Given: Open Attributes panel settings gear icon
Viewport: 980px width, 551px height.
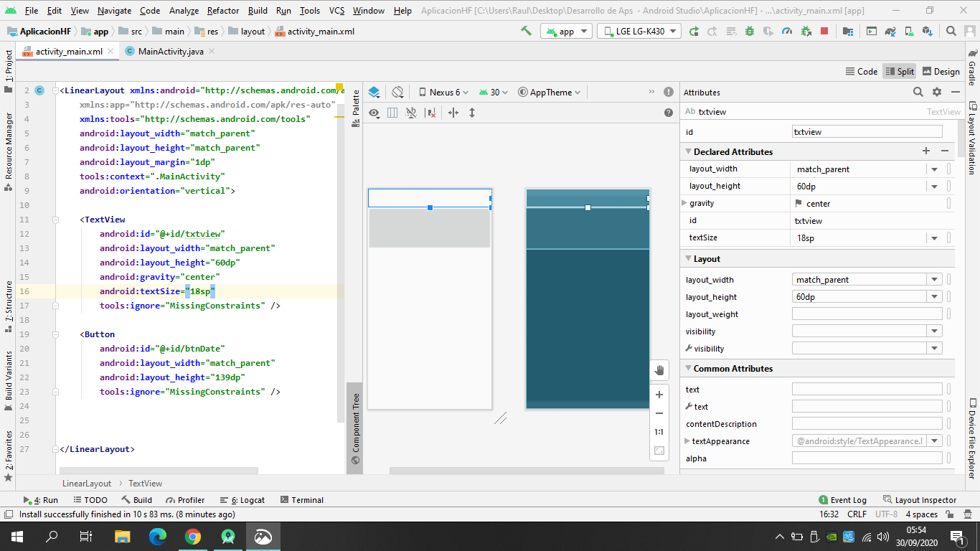Looking at the screenshot, I should click(937, 92).
